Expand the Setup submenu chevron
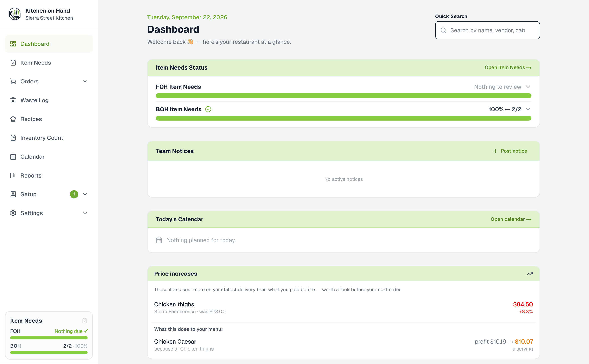Image resolution: width=589 pixels, height=364 pixels. click(85, 194)
